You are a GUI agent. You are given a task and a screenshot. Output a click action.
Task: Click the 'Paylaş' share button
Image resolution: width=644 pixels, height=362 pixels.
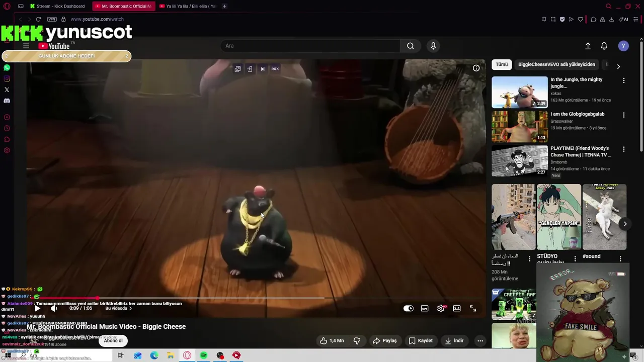tap(384, 340)
